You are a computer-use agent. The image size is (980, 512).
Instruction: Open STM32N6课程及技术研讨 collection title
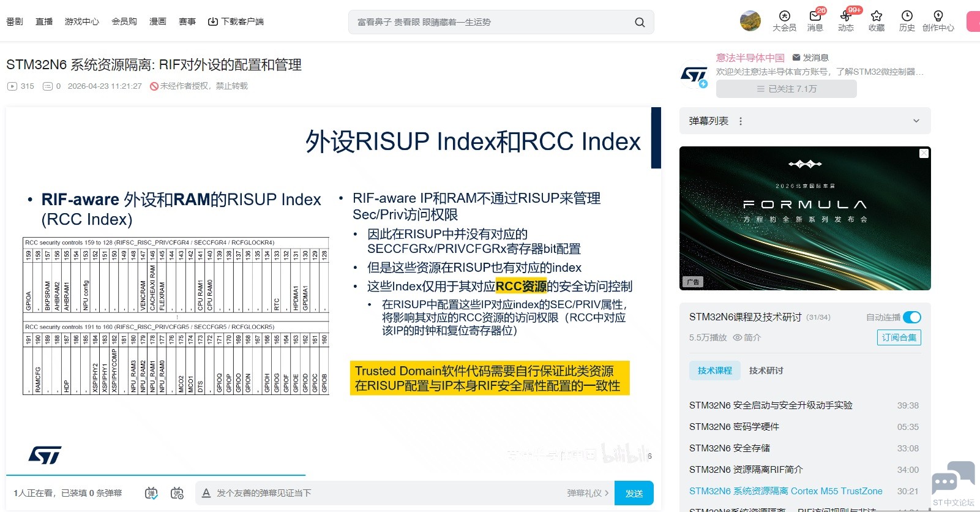pyautogui.click(x=745, y=317)
